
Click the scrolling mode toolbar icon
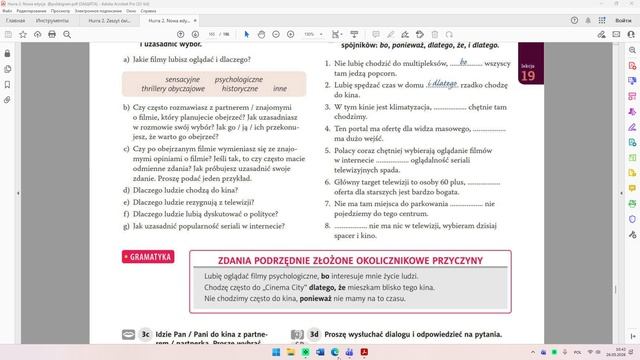(354, 35)
